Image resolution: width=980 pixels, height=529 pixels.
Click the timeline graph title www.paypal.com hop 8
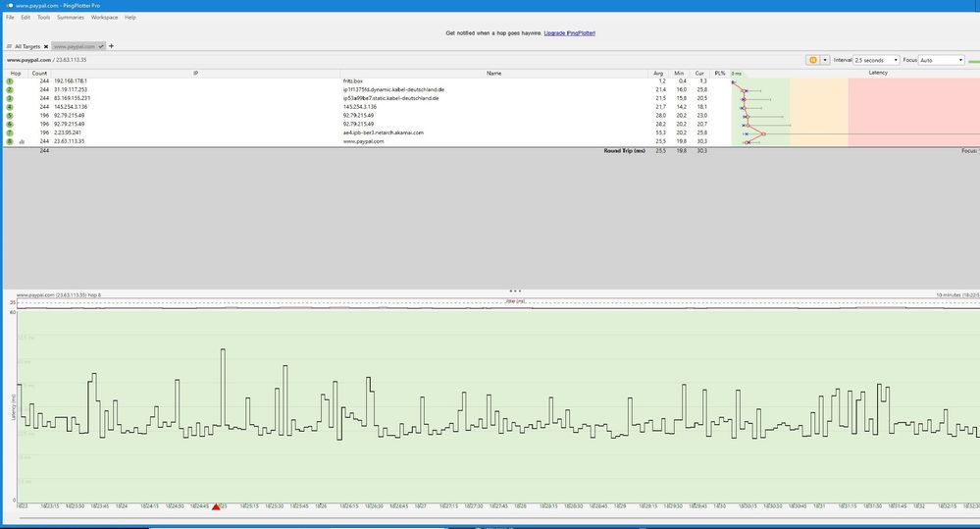point(58,295)
